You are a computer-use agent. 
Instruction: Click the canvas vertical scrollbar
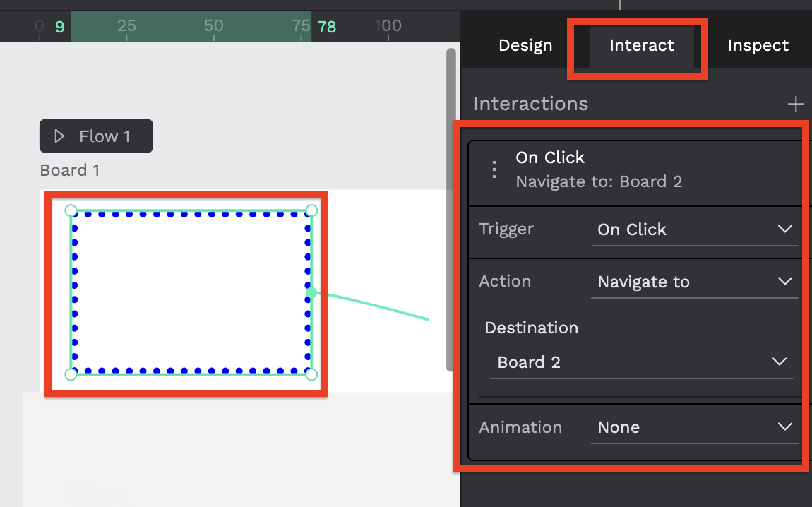click(x=451, y=210)
